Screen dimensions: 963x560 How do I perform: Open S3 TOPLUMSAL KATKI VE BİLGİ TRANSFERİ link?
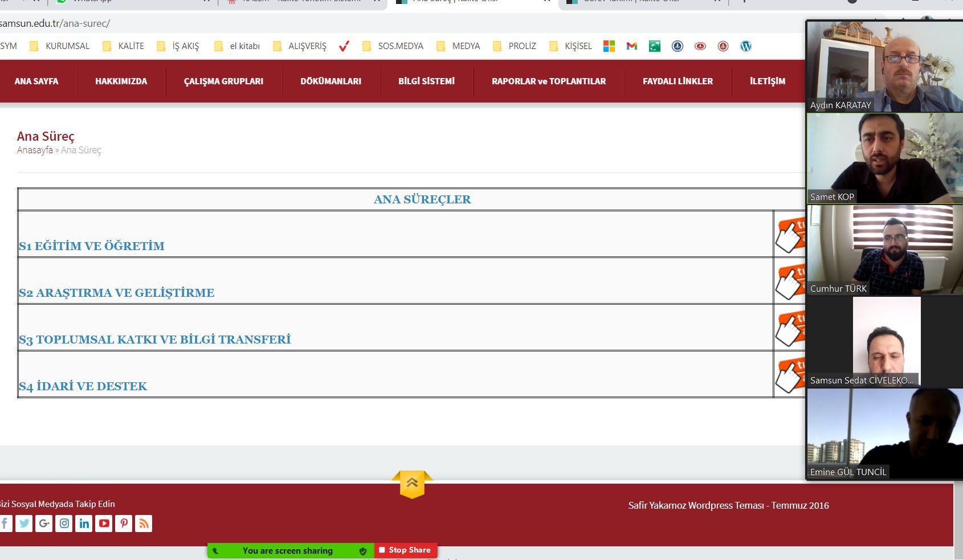tap(155, 340)
